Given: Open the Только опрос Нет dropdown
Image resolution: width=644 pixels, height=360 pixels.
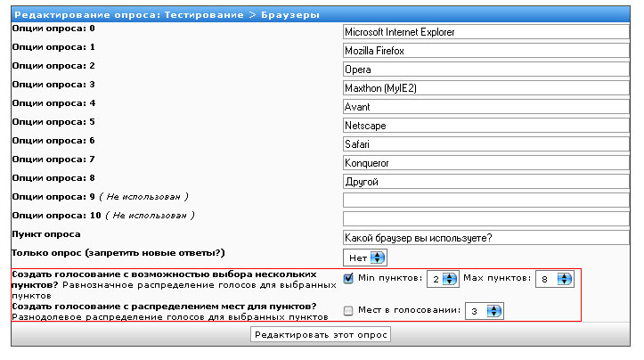Looking at the screenshot, I should click(365, 257).
